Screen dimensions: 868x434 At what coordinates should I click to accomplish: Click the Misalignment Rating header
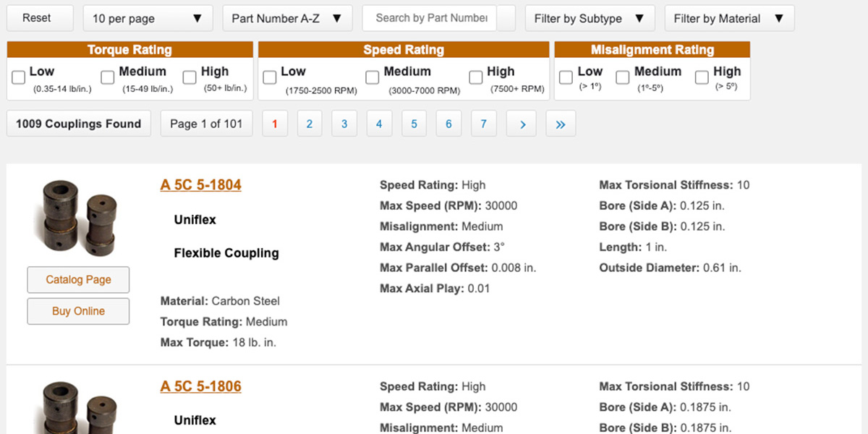click(x=652, y=50)
